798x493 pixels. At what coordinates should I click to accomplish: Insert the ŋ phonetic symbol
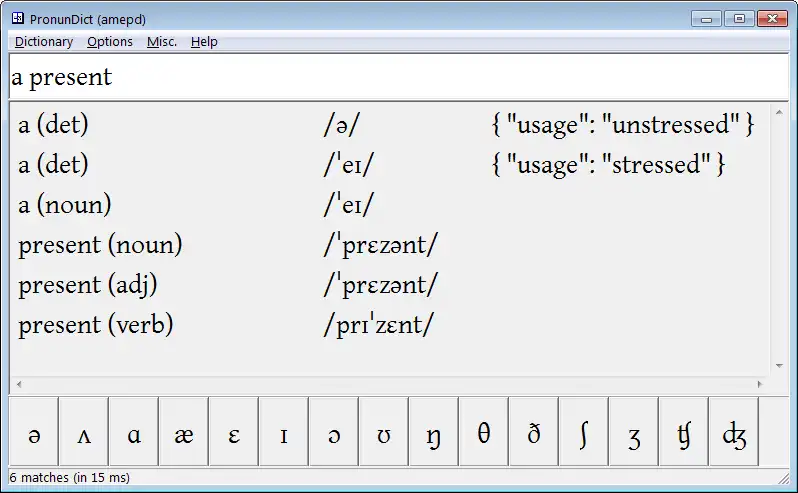pyautogui.click(x=433, y=432)
